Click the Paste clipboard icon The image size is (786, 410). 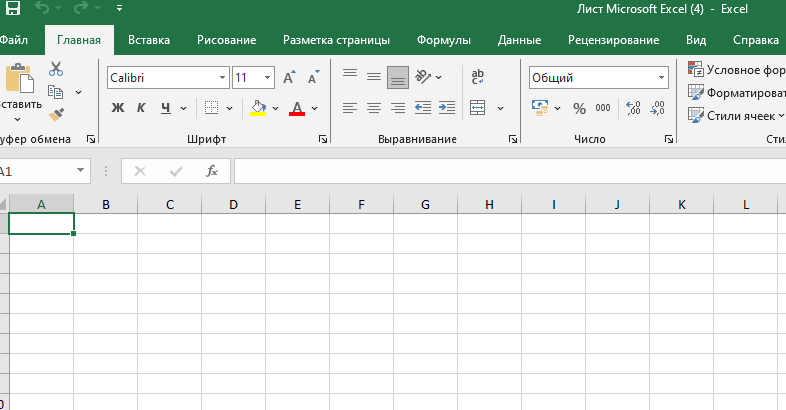(x=20, y=79)
